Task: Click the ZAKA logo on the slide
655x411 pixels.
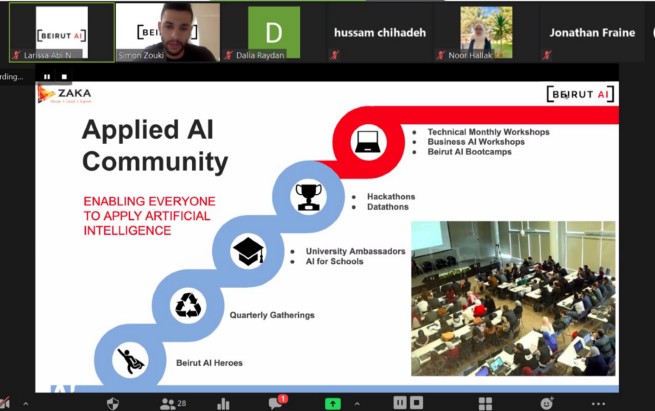Action: (64, 94)
